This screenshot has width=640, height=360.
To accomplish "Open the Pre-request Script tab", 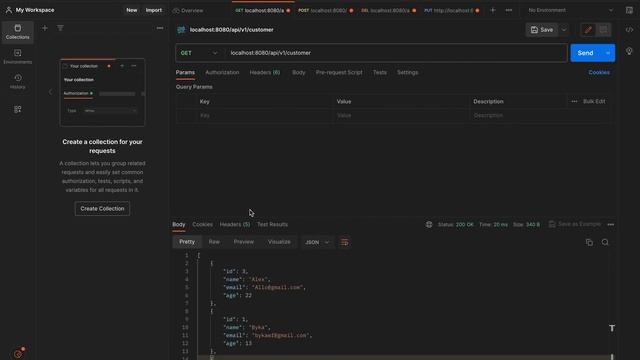I will click(339, 72).
